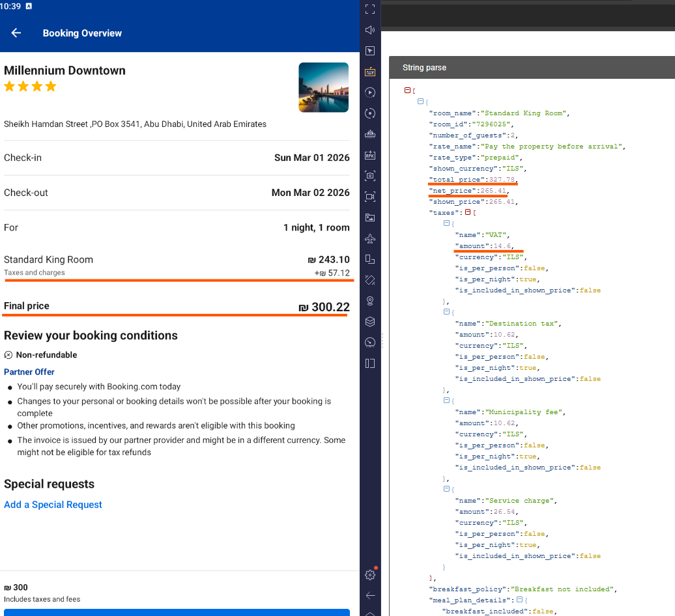Screen dimensions: 675x616
Task: Click the four-star hotel rating
Action: [x=30, y=87]
